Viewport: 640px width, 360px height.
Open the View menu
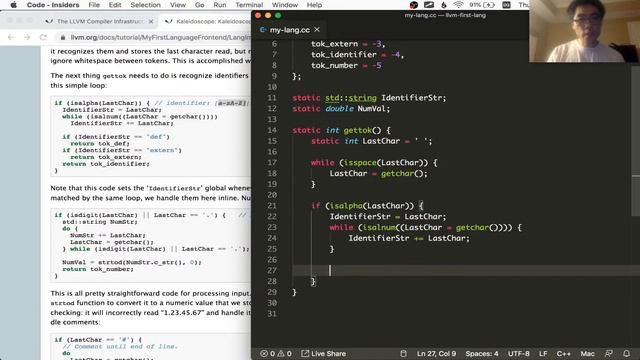point(178,5)
